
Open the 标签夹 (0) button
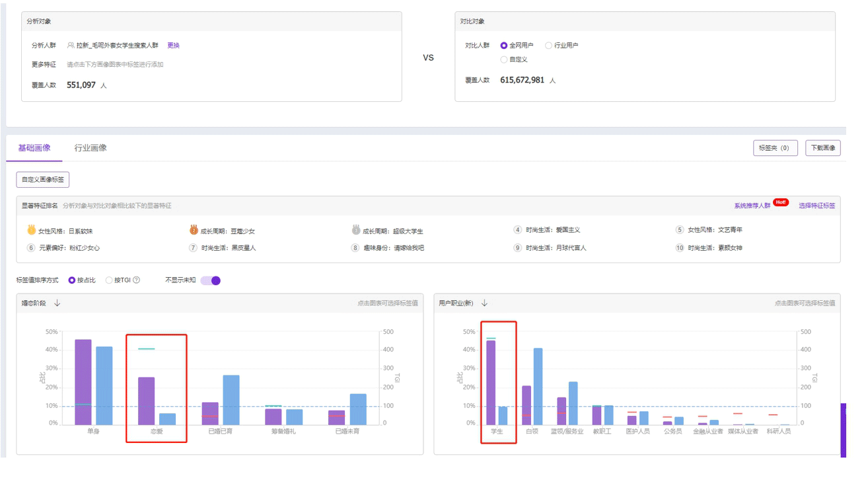coord(775,148)
